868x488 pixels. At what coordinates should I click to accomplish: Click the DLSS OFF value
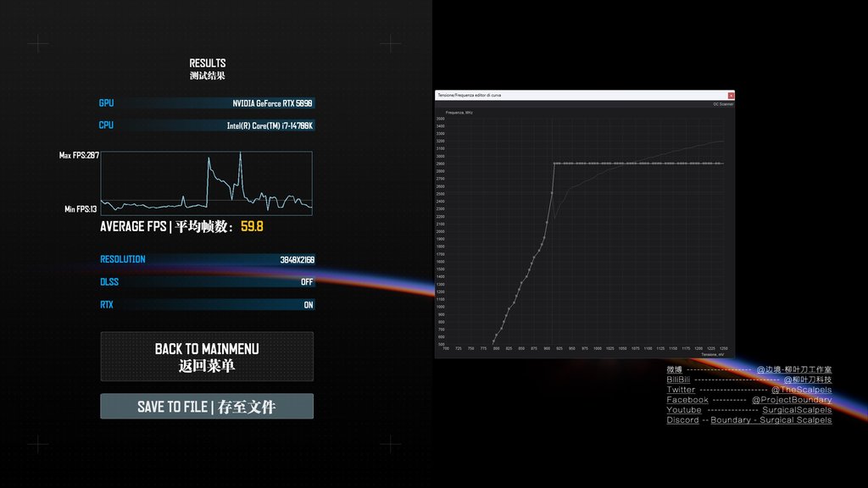(307, 282)
